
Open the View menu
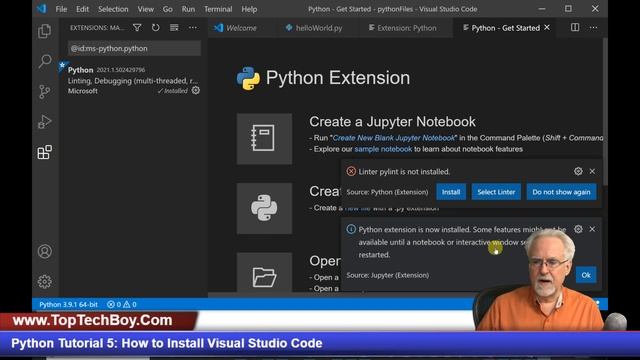pos(145,9)
